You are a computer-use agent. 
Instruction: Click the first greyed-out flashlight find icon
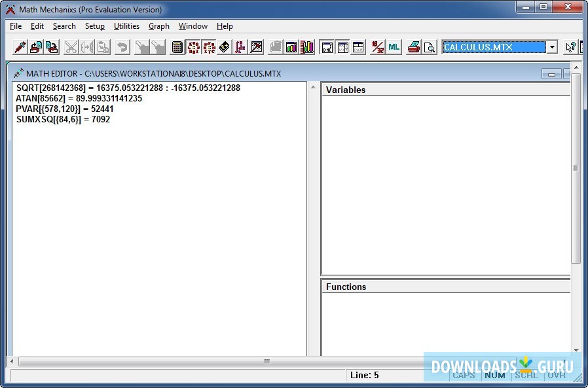tap(141, 47)
